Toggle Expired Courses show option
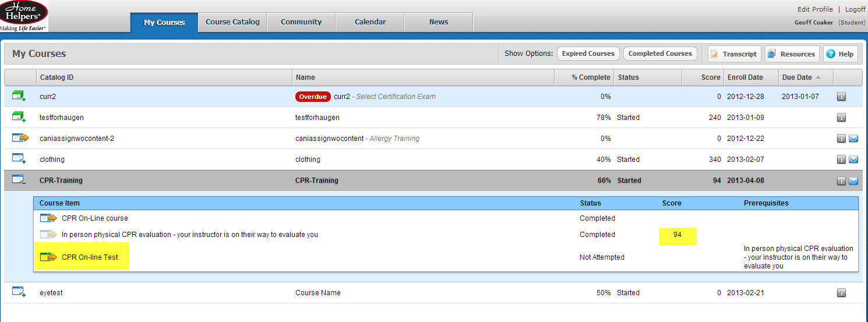Screen dimensions: 868x322 click(588, 54)
